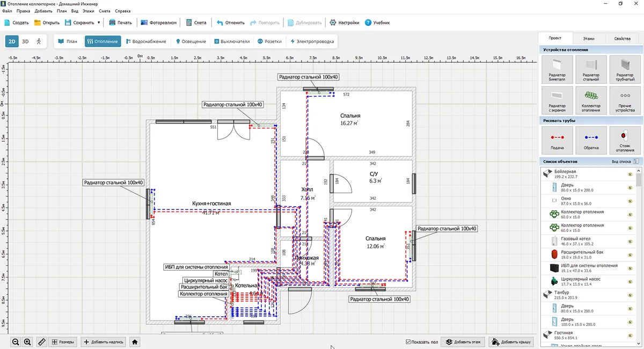Select the Радиатор биметалл heating device
Image resolution: width=644 pixels, height=349 pixels.
pyautogui.click(x=557, y=70)
